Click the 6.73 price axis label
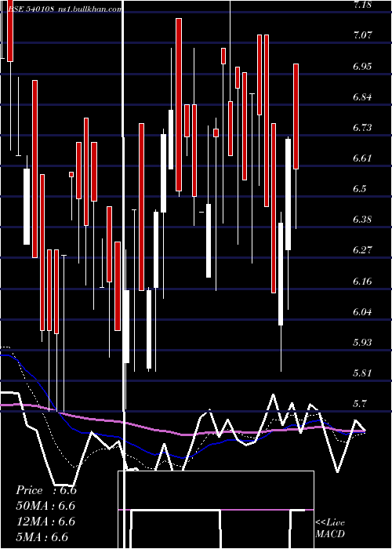The width and height of the screenshot is (392, 549). [362, 127]
